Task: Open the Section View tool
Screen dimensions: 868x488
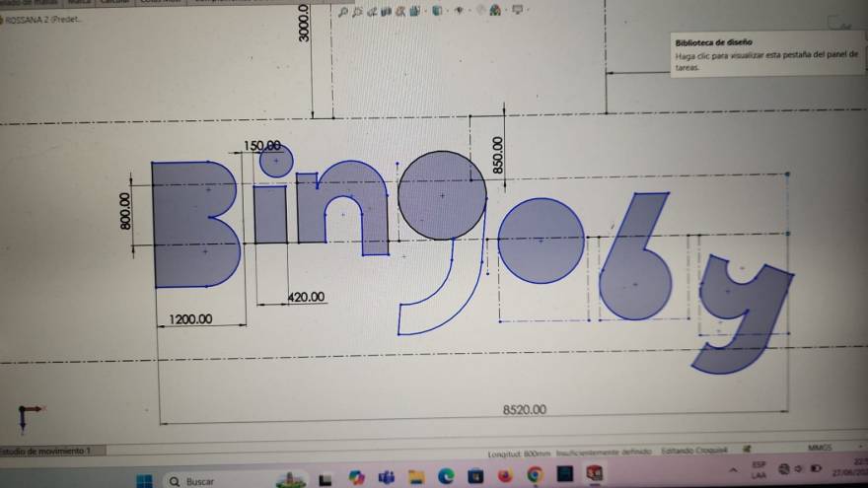Action: [388, 13]
